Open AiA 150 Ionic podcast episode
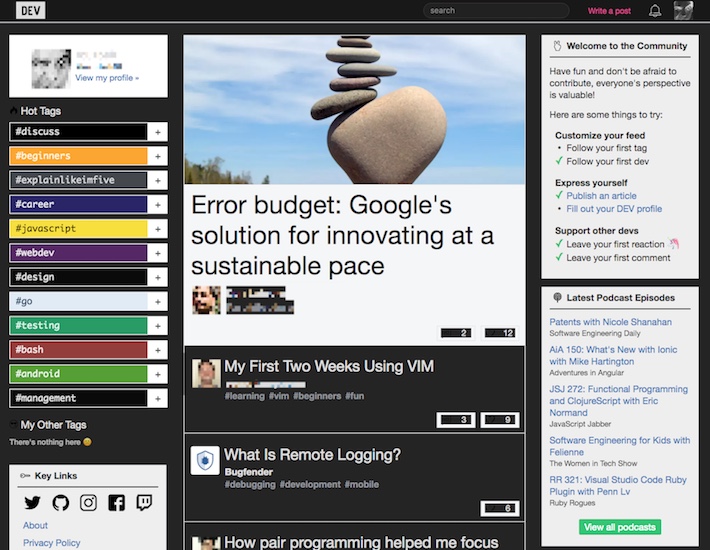710x550 pixels. coord(613,355)
